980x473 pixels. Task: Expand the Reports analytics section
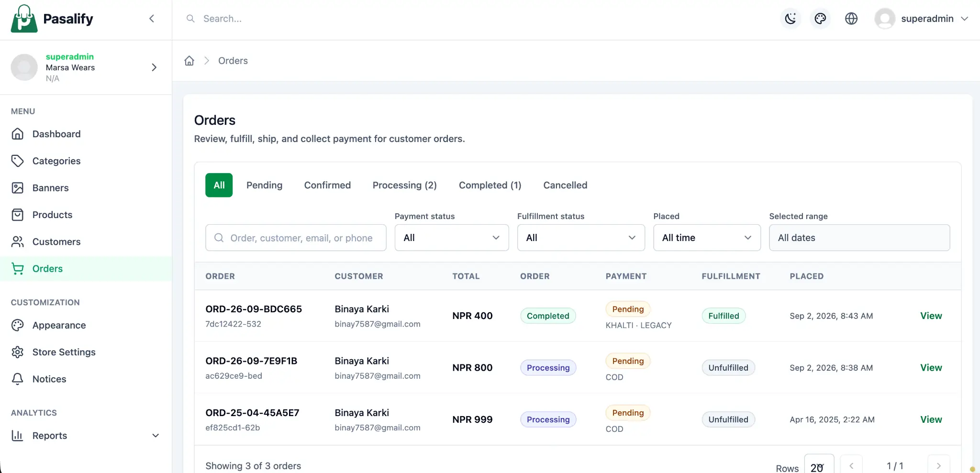(x=86, y=436)
